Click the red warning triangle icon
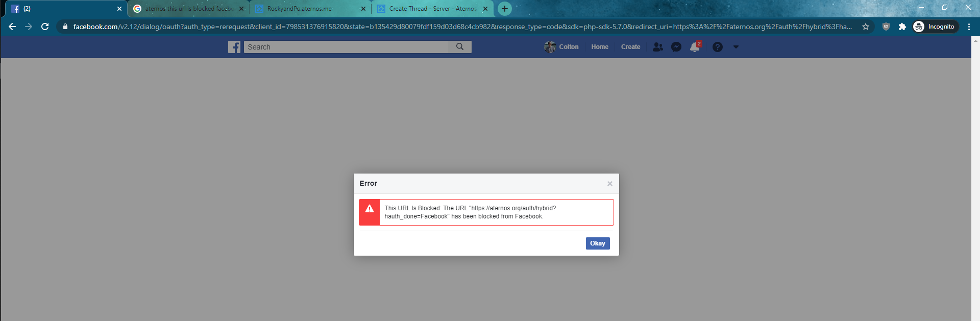 click(x=370, y=209)
